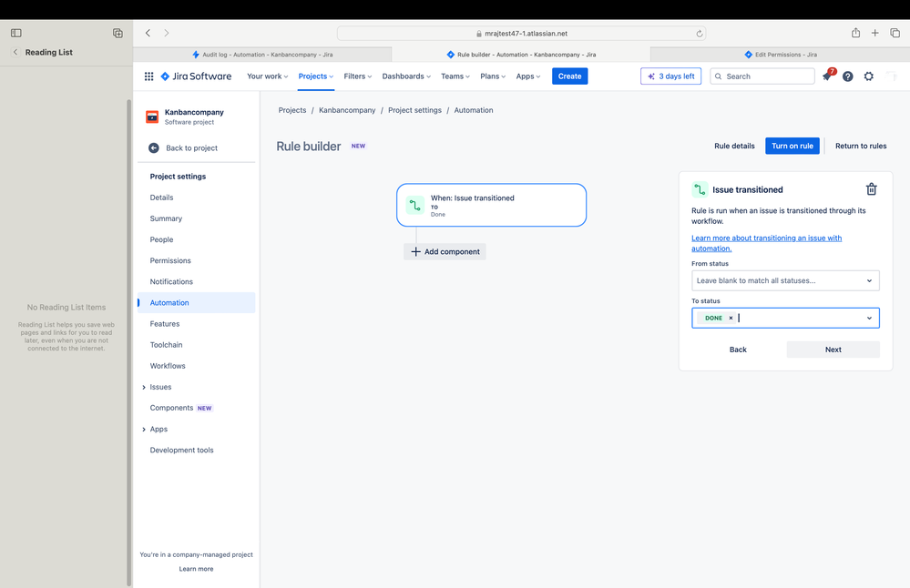Click Turn on rule

(x=792, y=147)
